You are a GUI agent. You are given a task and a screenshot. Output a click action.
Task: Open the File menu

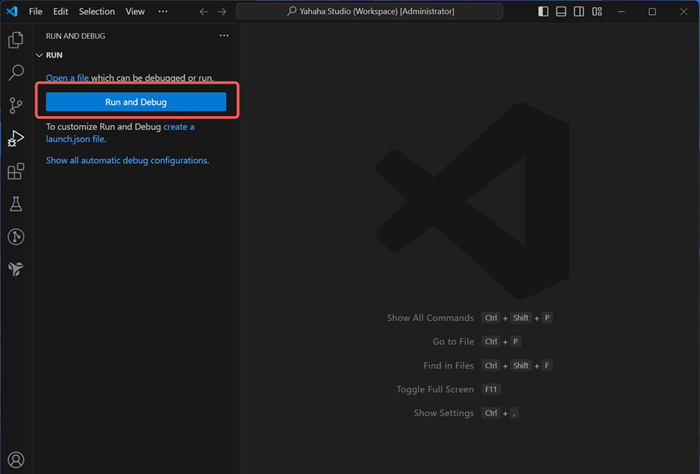(36, 12)
